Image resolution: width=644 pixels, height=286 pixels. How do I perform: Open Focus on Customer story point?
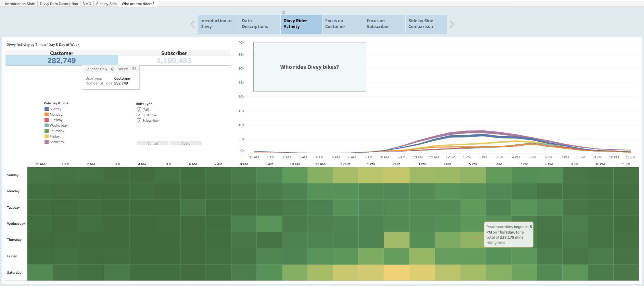click(343, 24)
